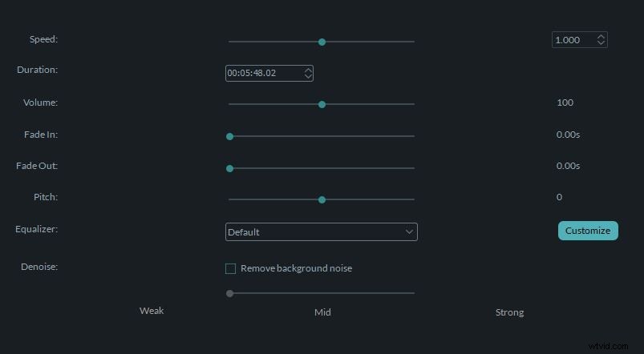Screen dimensions: 644x354
Task: Increase speed value with up arrow
Action: 601,37
